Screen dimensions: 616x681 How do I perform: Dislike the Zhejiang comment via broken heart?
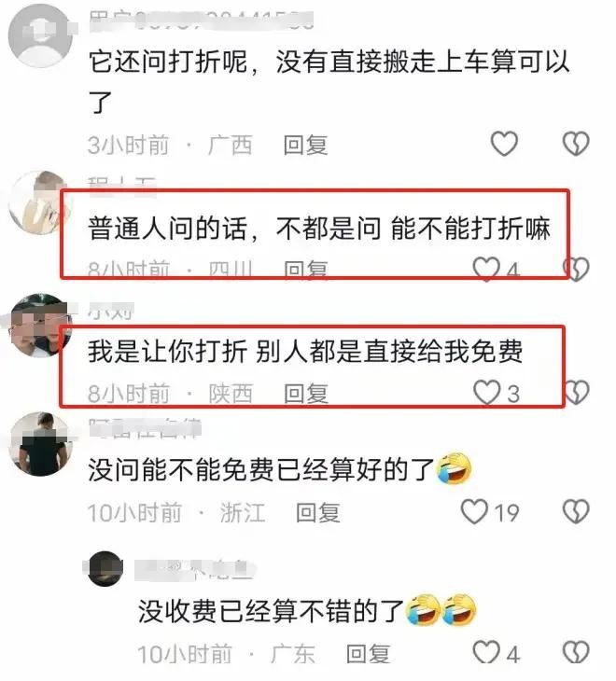576,511
